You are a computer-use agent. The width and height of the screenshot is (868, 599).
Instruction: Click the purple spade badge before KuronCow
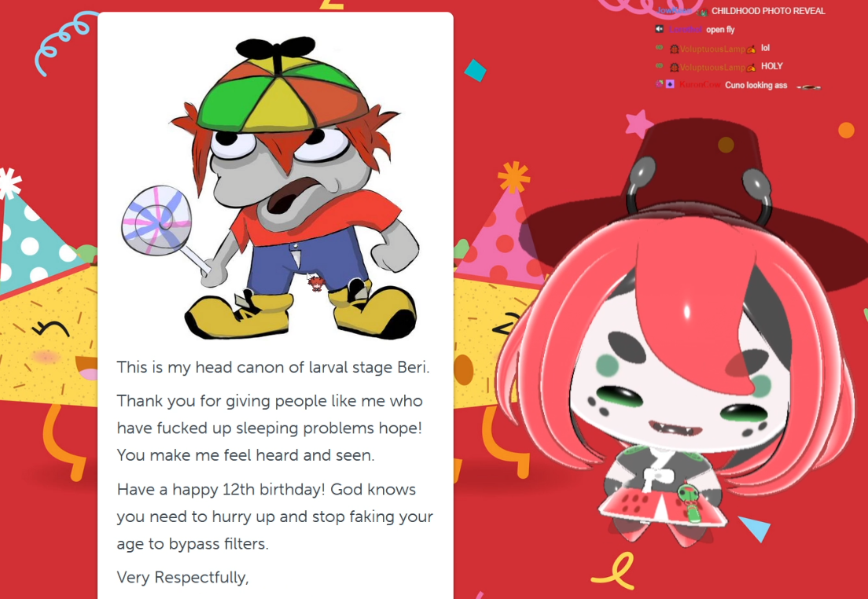click(x=670, y=83)
